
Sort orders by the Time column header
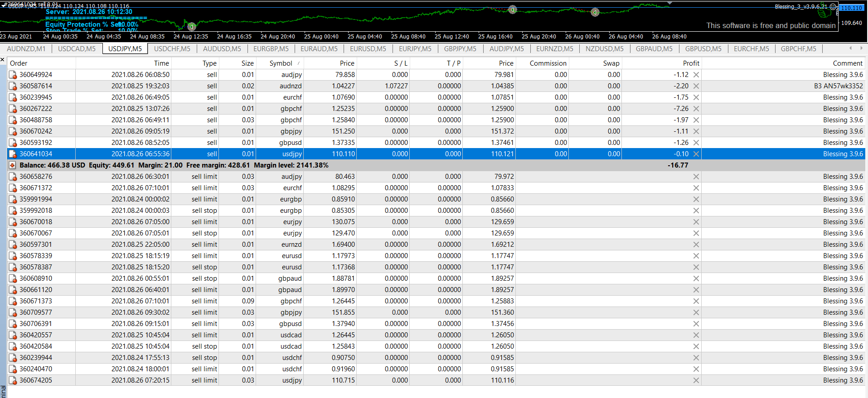tap(123, 63)
